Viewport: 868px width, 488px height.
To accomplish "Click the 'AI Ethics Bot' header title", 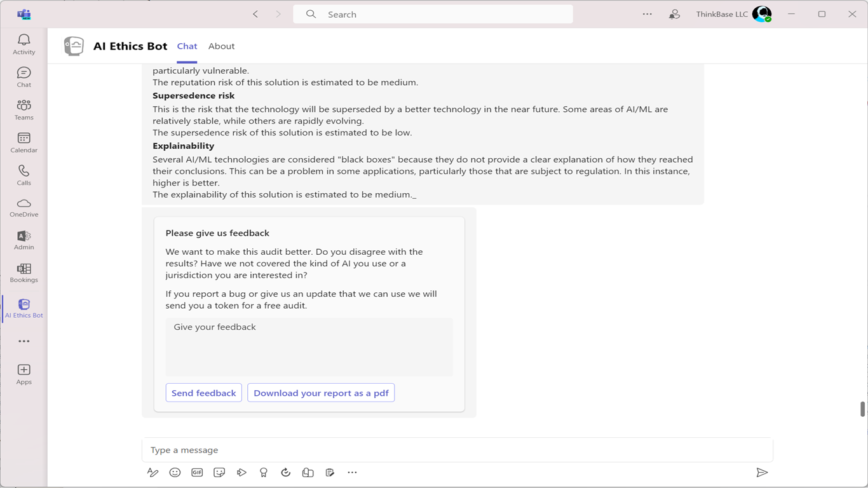I will click(130, 46).
